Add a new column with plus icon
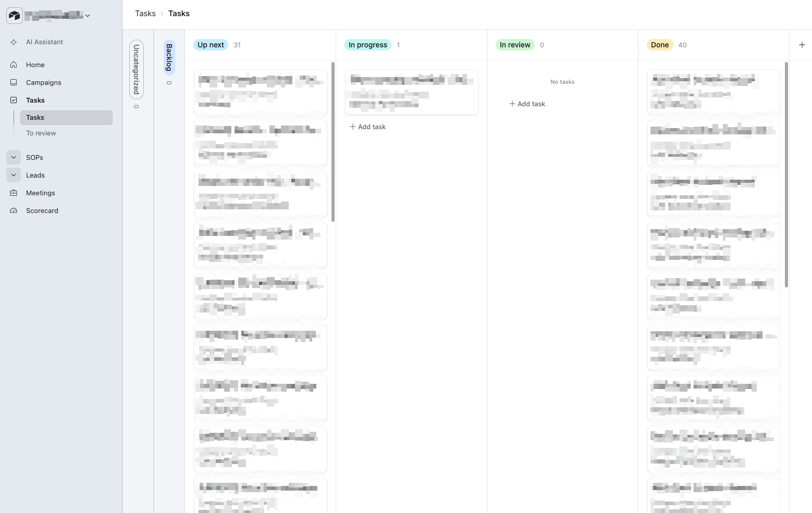812x513 pixels. tap(802, 45)
